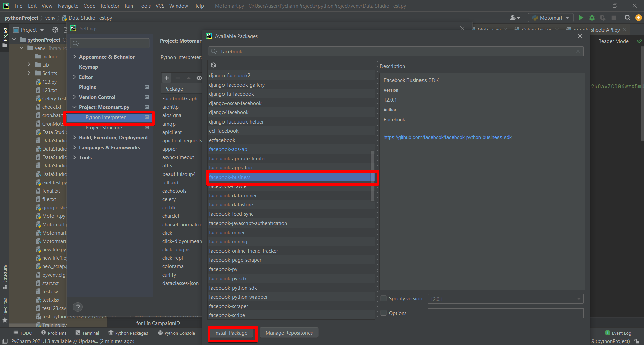Clear the facebook search field
The width and height of the screenshot is (644, 345).
578,51
